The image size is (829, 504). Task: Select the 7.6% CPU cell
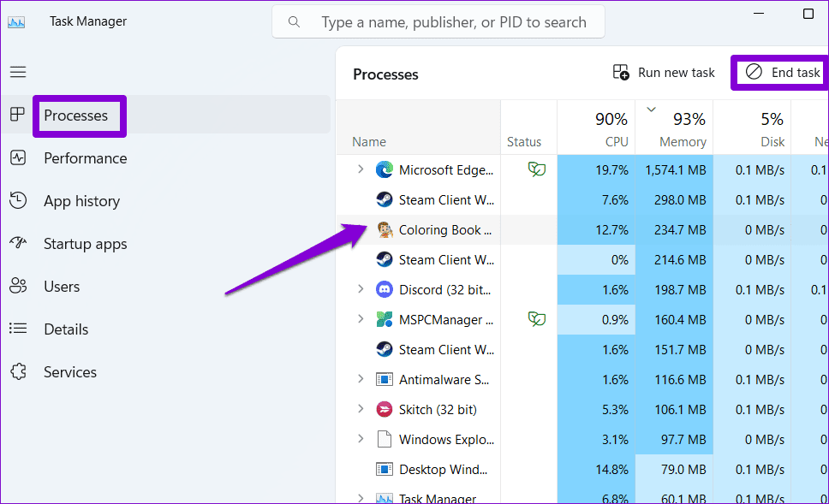(x=596, y=199)
